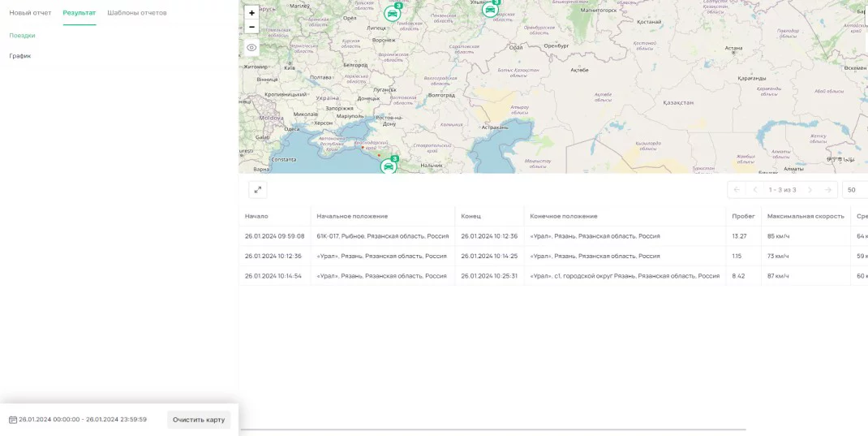Viewport: 868px width, 436px height.
Task: Open rows-per-page selector showing 50
Action: (x=855, y=189)
